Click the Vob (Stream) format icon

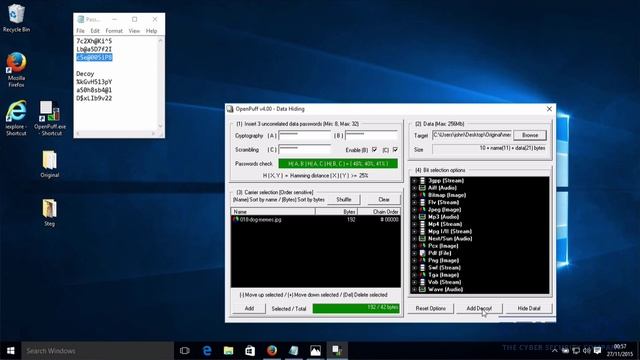(x=422, y=282)
